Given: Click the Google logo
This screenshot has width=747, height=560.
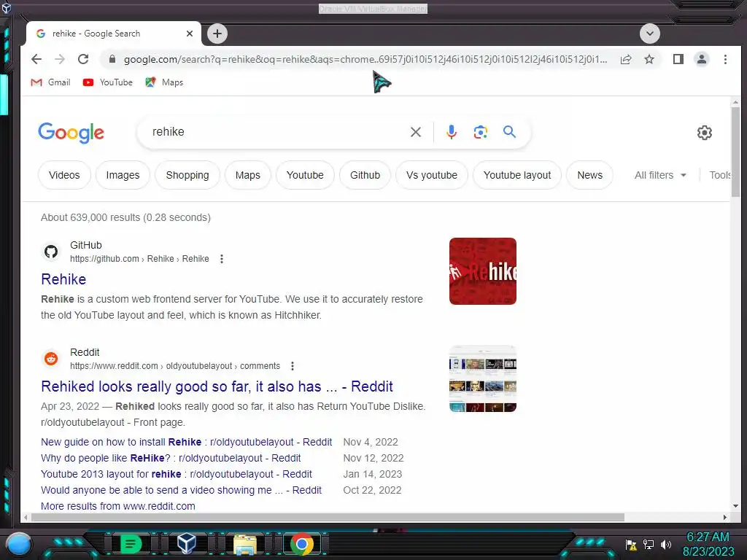Looking at the screenshot, I should pos(71,133).
